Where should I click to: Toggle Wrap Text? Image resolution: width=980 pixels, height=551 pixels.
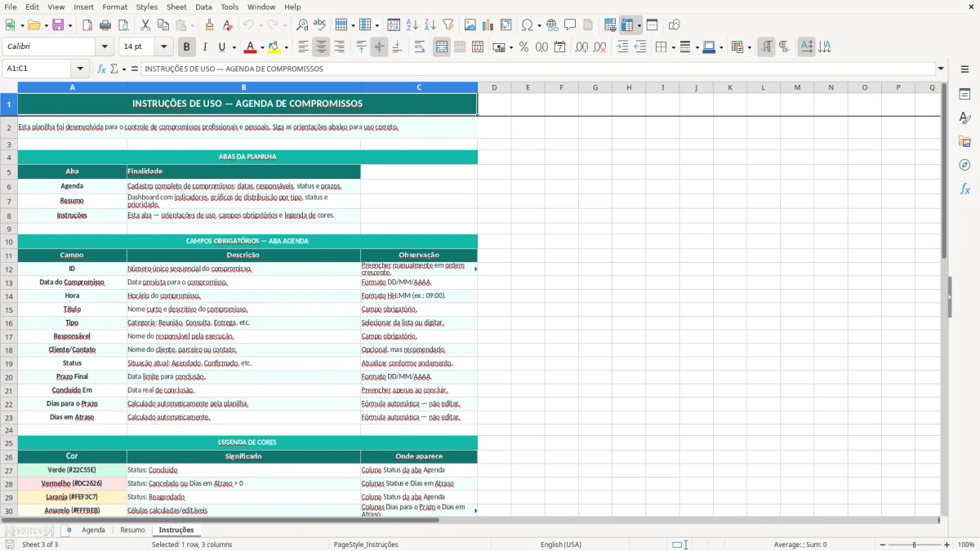coord(420,47)
